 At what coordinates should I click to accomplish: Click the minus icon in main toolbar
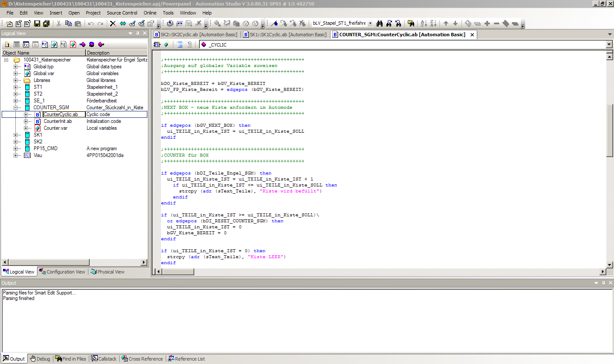[497, 23]
